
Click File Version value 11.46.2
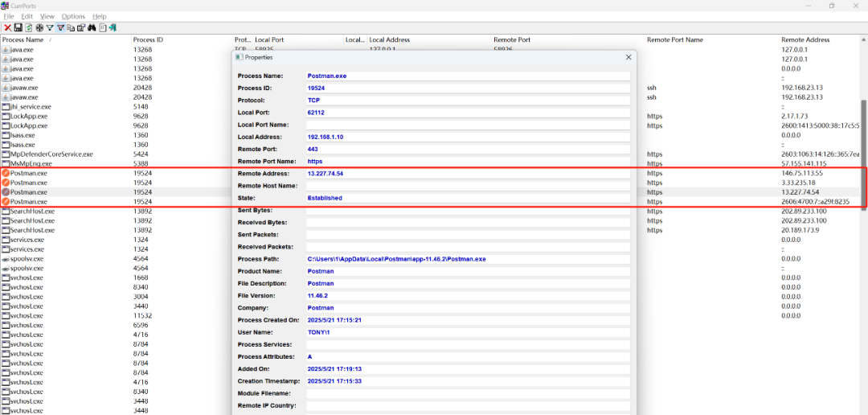(x=317, y=295)
